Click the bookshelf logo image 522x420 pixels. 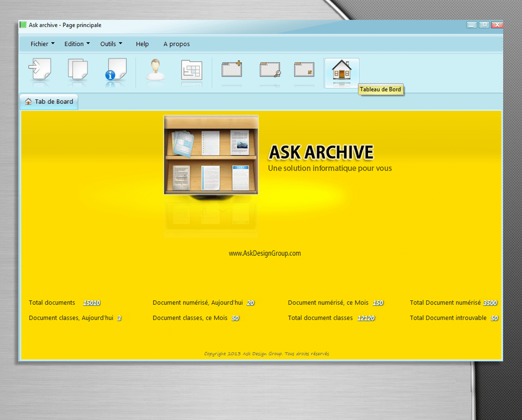(x=211, y=155)
